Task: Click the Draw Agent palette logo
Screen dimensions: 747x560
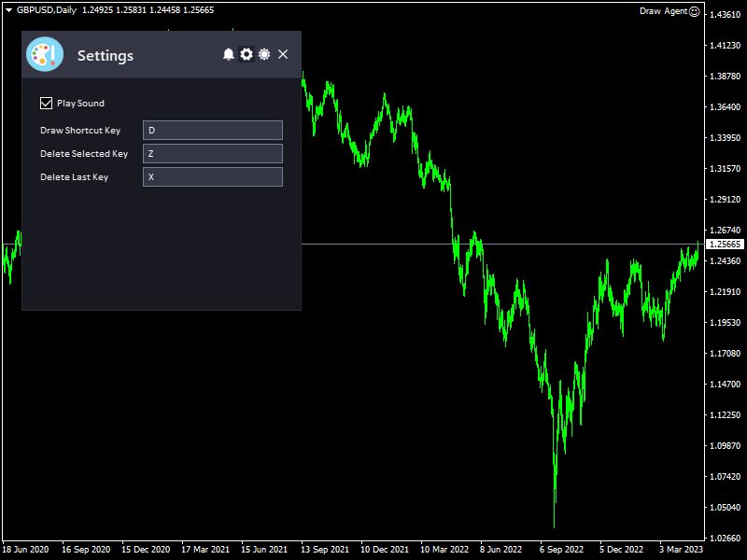Action: click(45, 54)
